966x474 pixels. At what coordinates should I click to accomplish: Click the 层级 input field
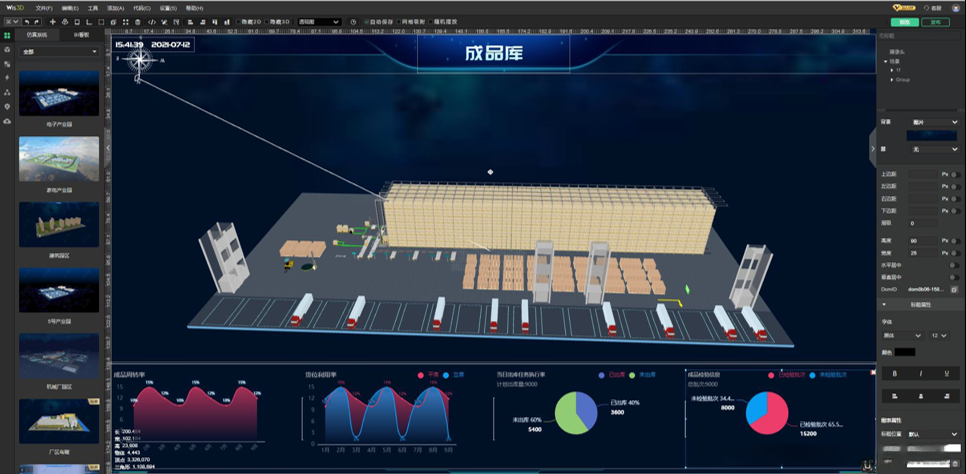(x=923, y=223)
